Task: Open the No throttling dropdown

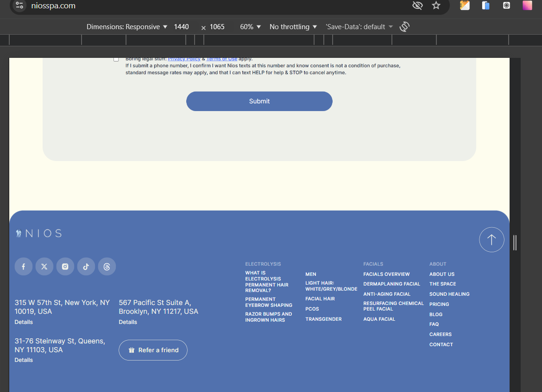Action: tap(293, 26)
